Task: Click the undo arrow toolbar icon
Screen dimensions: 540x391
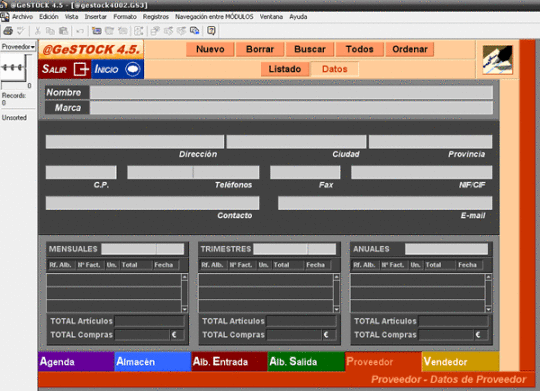Action: [80, 31]
